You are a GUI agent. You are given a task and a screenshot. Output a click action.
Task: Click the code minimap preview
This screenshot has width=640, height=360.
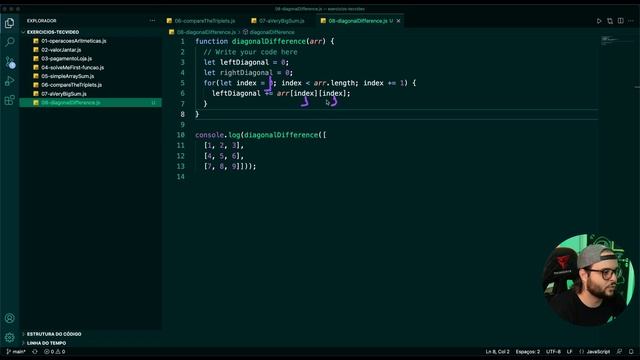click(x=611, y=40)
